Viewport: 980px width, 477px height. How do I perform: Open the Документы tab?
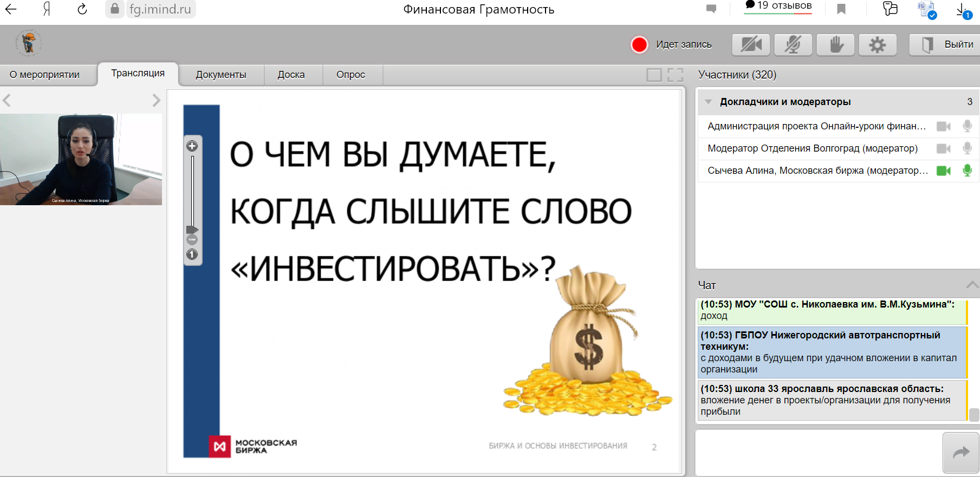(x=221, y=75)
